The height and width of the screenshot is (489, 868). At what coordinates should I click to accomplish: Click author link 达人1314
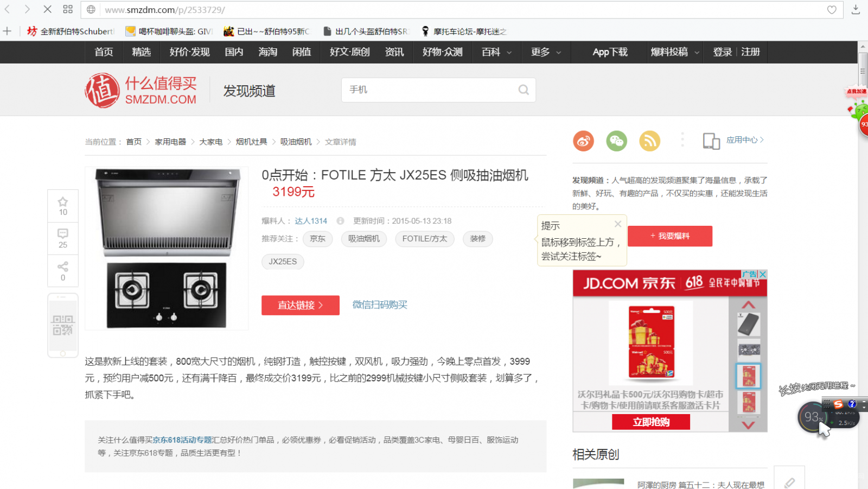pos(311,221)
